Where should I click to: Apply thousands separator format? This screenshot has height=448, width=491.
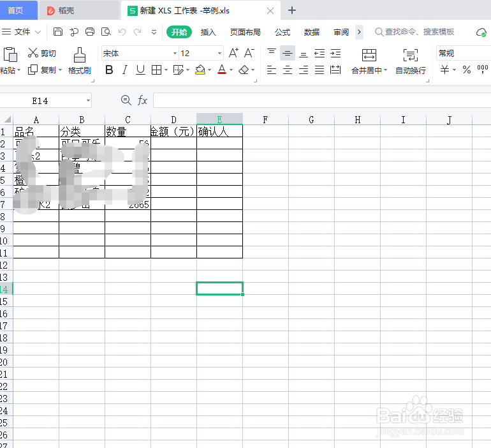pyautogui.click(x=483, y=69)
